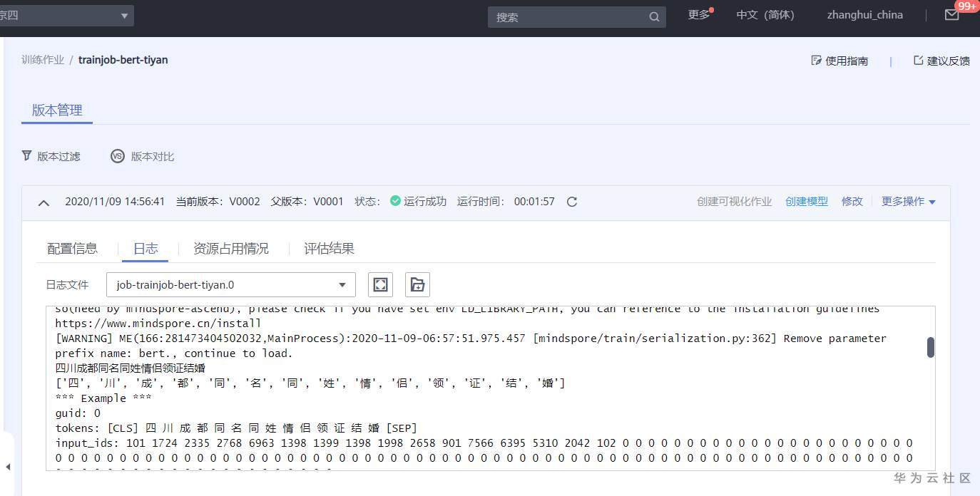This screenshot has height=496, width=980.
Task: Click the log viewer vertical scrollbar
Action: pyautogui.click(x=930, y=347)
